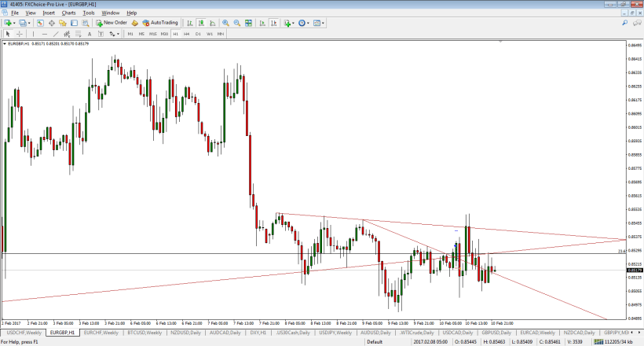Open the Tools menu
This screenshot has height=346, width=644.
tap(89, 13)
